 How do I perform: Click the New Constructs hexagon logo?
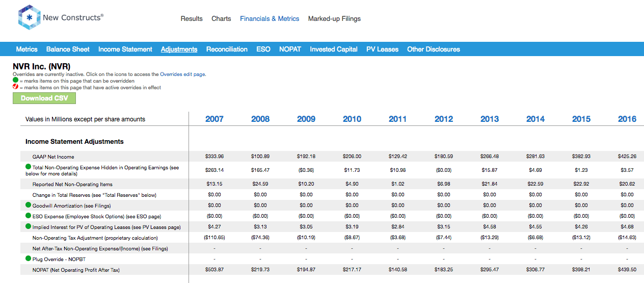click(29, 18)
